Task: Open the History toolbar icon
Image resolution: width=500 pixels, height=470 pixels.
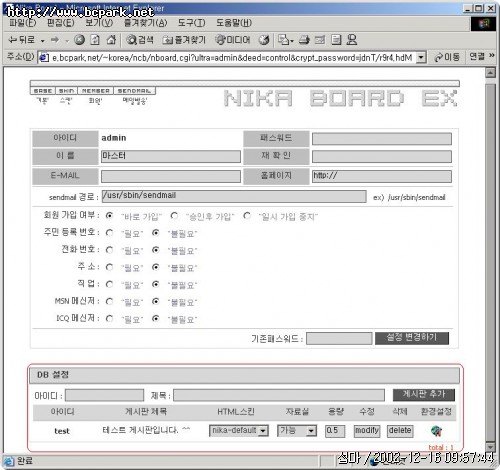Action: tap(264, 40)
